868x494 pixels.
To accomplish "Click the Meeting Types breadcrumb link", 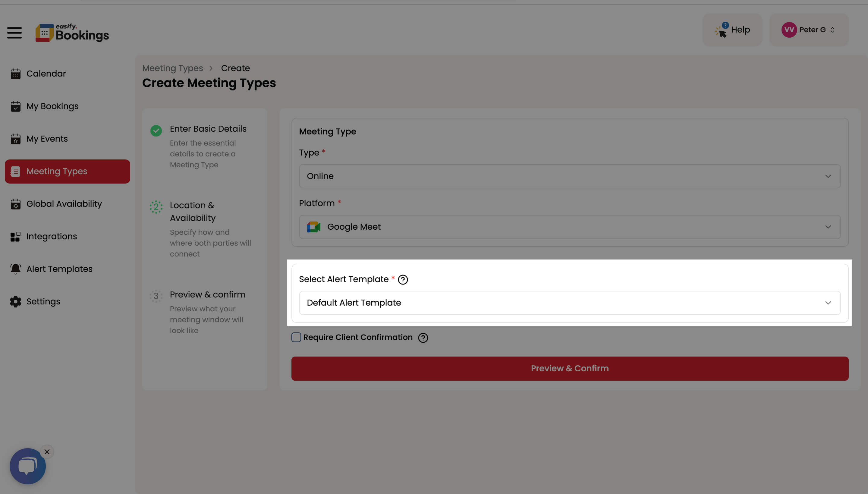I will coord(172,68).
